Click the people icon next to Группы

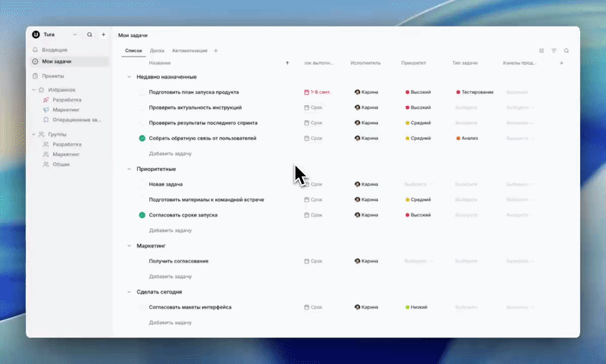pyautogui.click(x=42, y=135)
